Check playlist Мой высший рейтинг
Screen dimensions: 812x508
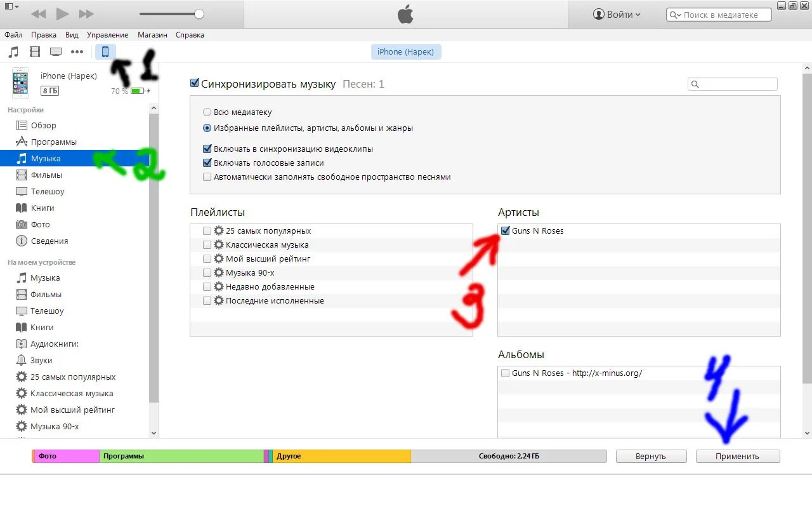coord(207,258)
